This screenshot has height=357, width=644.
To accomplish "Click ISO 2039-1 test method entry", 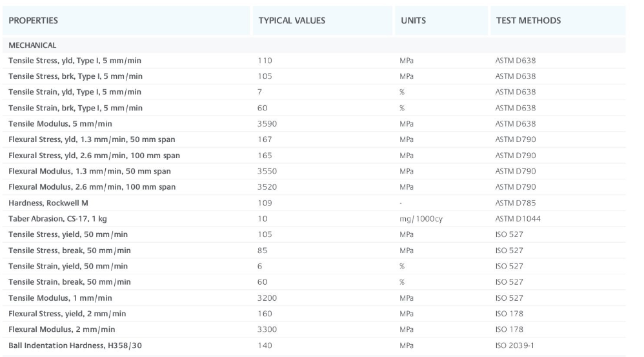I will pyautogui.click(x=515, y=345).
